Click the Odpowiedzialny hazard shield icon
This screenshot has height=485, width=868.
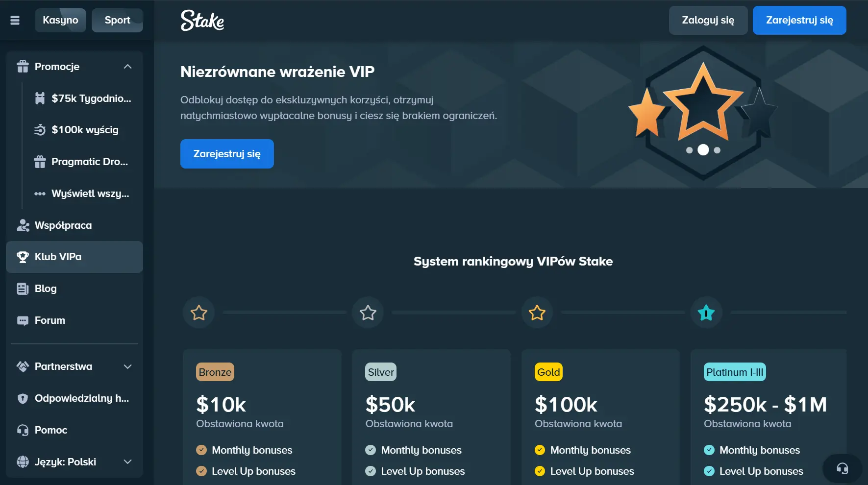tap(23, 398)
